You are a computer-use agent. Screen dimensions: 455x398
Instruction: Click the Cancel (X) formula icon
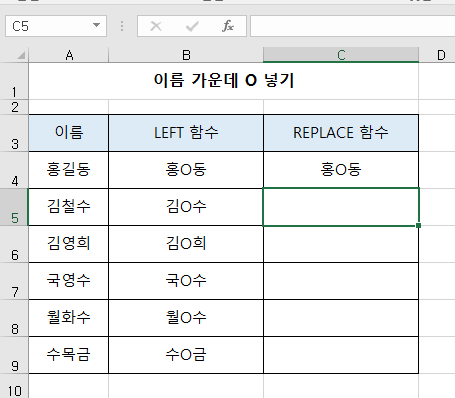pyautogui.click(x=156, y=26)
